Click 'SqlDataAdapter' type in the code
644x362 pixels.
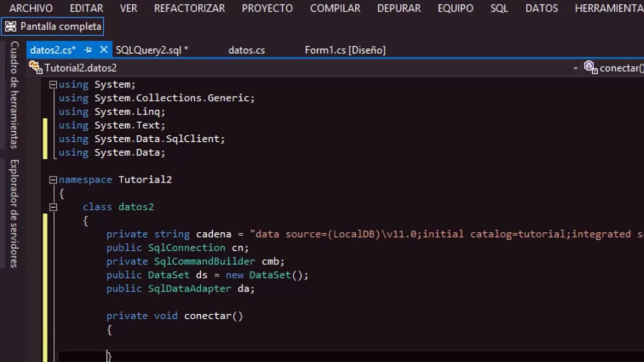click(190, 289)
